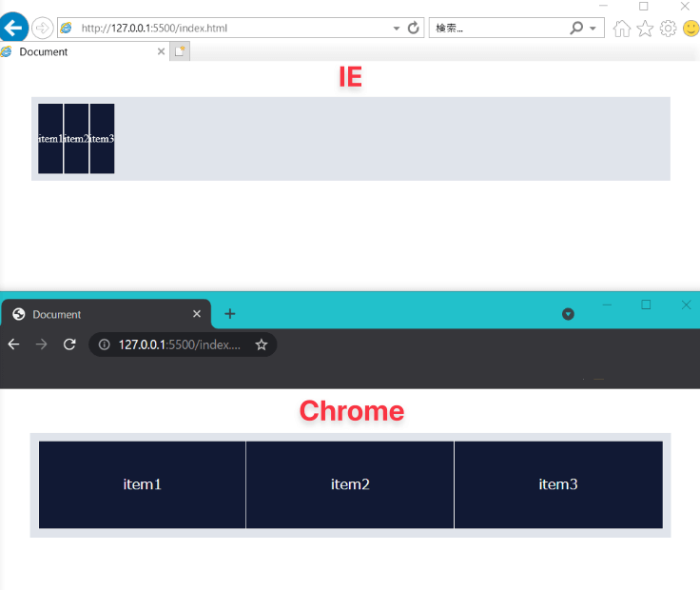Open the IE search provider dropdown arrow
The image size is (700, 590).
point(593,29)
